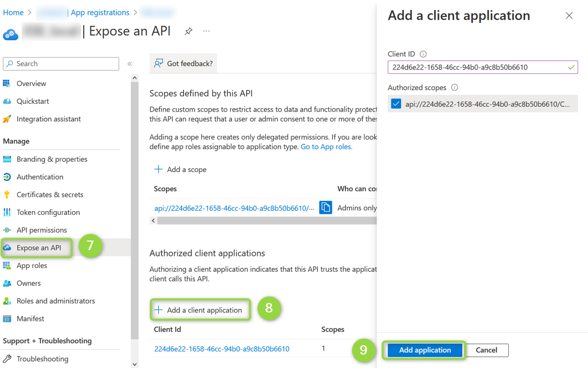The height and width of the screenshot is (373, 588).
Task: Open the api://224d6e22 scope link
Action: coord(234,208)
